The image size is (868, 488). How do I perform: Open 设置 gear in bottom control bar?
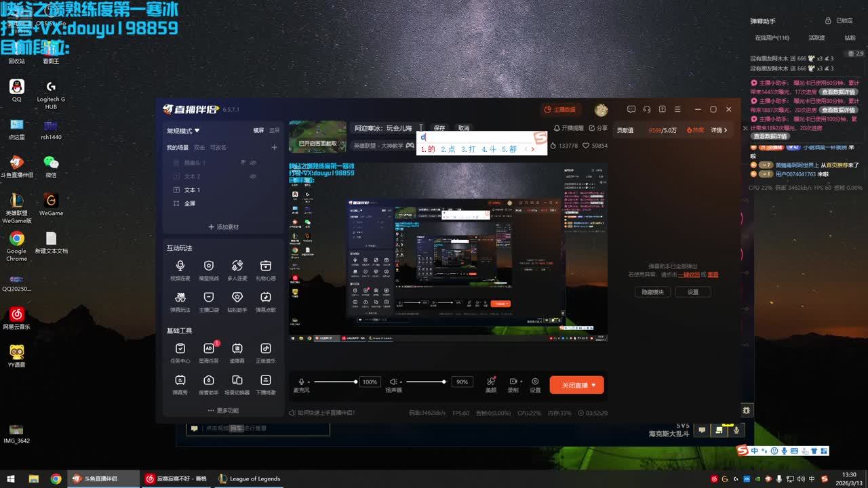point(535,384)
